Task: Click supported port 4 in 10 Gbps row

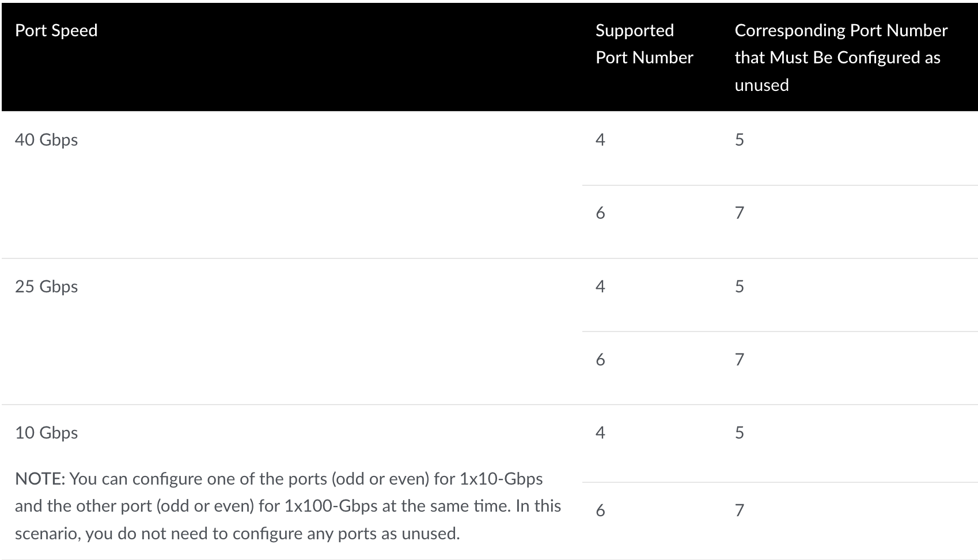Action: pos(600,433)
